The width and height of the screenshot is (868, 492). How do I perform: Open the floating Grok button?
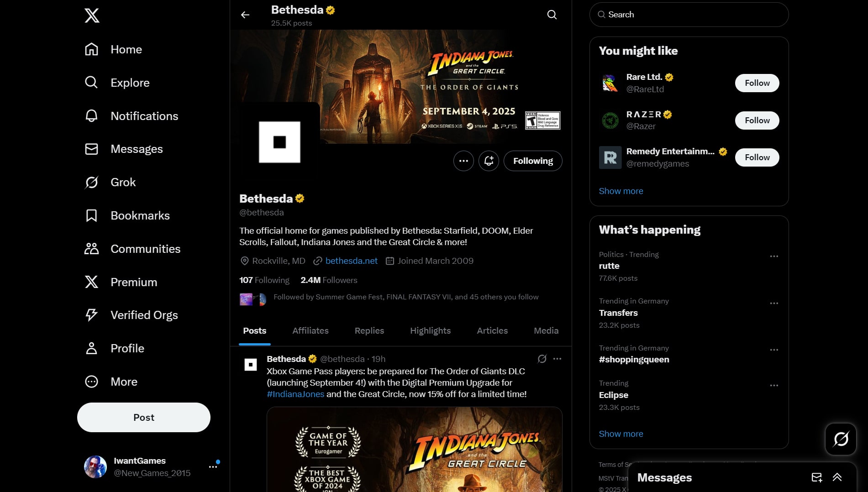coord(841,439)
